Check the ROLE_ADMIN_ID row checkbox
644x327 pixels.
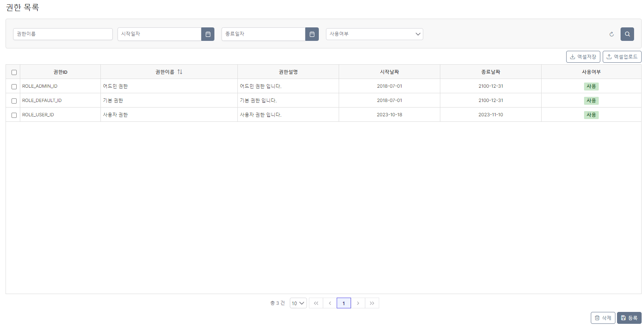pos(14,87)
